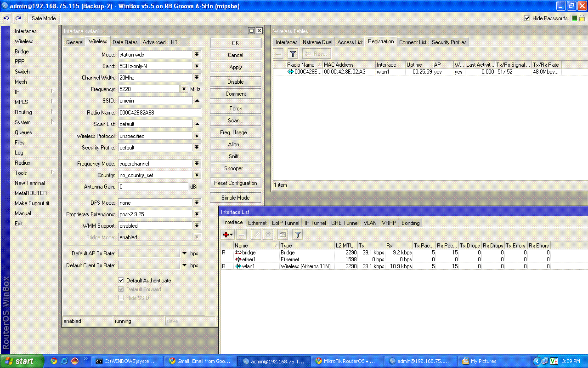Open the Frequency Mode dropdown arrow

point(197,164)
